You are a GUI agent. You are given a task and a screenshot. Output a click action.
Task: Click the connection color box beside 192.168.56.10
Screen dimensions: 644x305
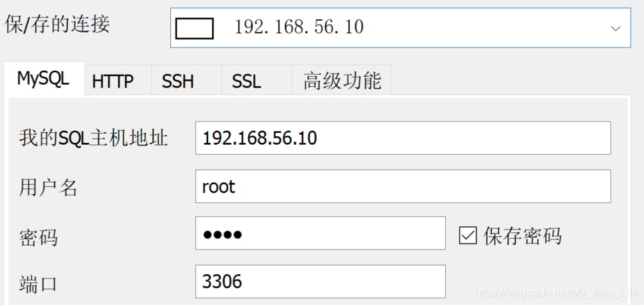click(194, 29)
